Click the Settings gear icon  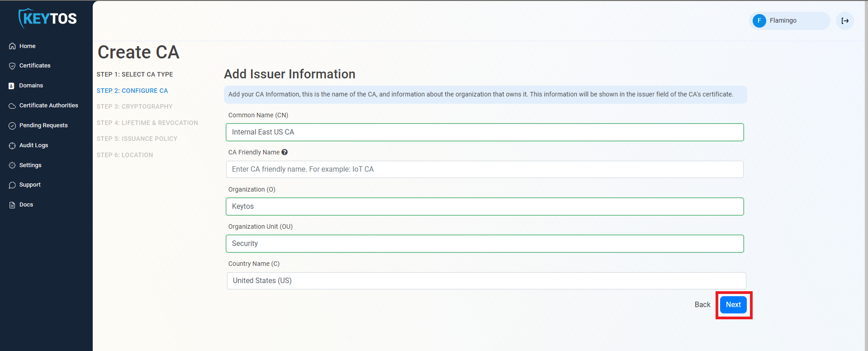pos(12,165)
